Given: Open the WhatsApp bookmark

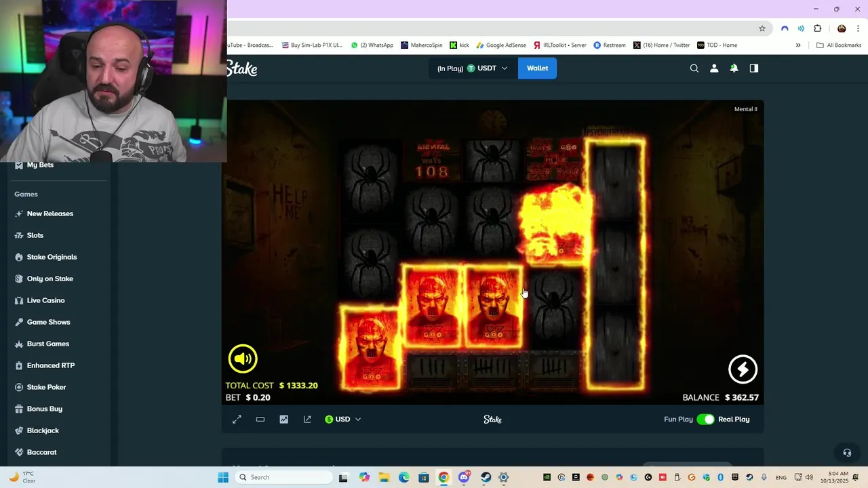Looking at the screenshot, I should [x=372, y=45].
